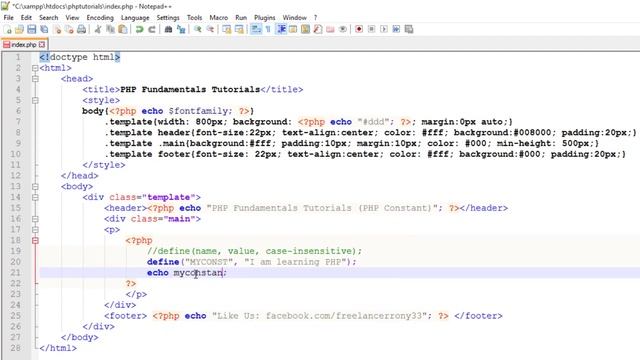Open the Language menu
The width and height of the screenshot is (640, 360).
click(x=135, y=18)
